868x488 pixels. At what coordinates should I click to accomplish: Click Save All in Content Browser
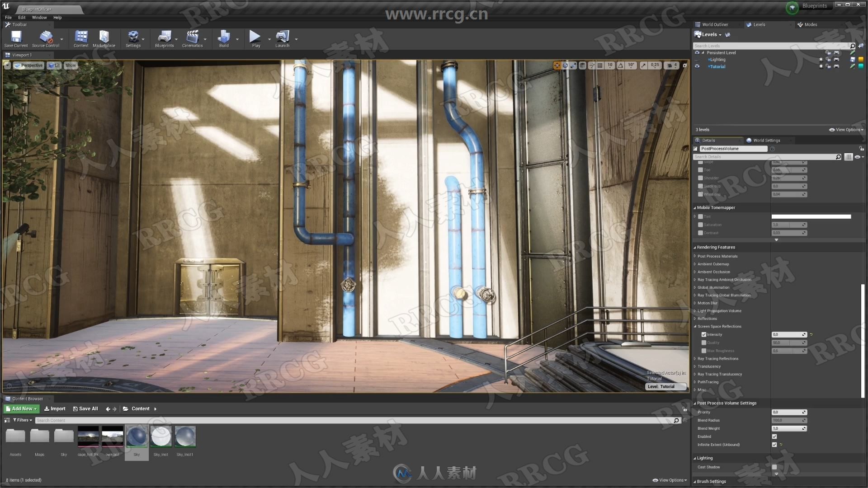coord(85,408)
